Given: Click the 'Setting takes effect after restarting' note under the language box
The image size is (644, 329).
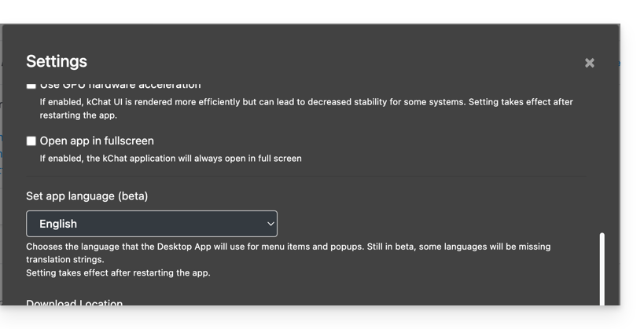Looking at the screenshot, I should click(118, 273).
